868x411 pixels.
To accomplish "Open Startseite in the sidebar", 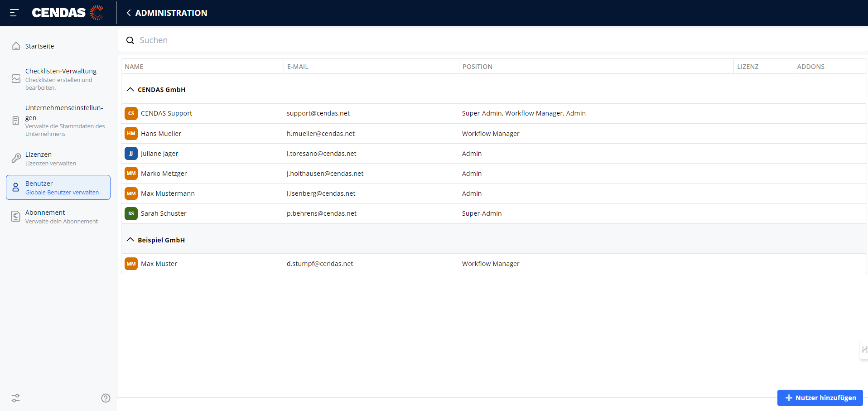I will coord(58,46).
